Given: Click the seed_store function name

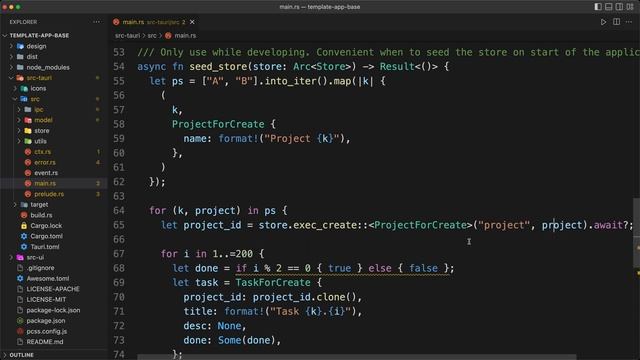Looking at the screenshot, I should tap(218, 67).
